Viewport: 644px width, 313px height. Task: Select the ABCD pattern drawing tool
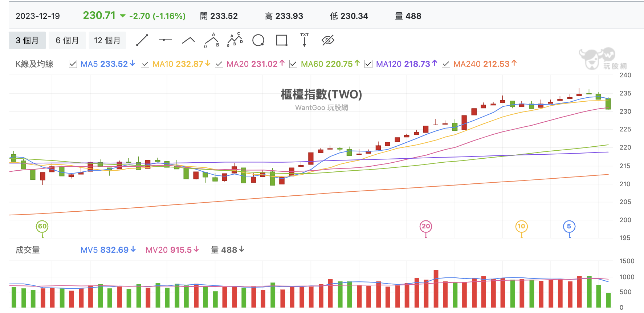click(235, 40)
